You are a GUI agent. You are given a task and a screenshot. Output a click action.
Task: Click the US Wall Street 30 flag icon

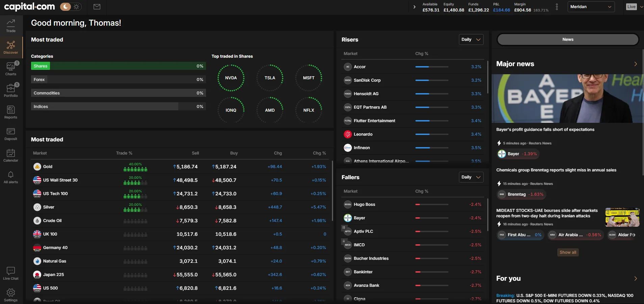point(37,180)
